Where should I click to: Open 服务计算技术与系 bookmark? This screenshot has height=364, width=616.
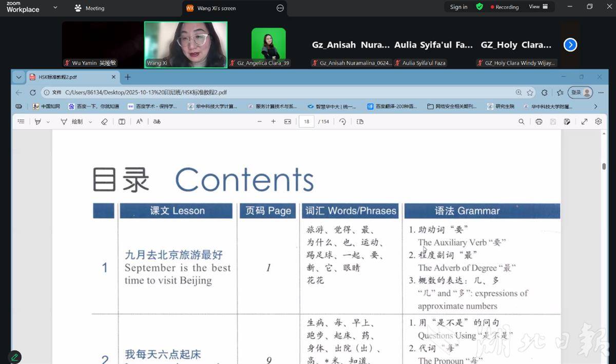coord(272,106)
